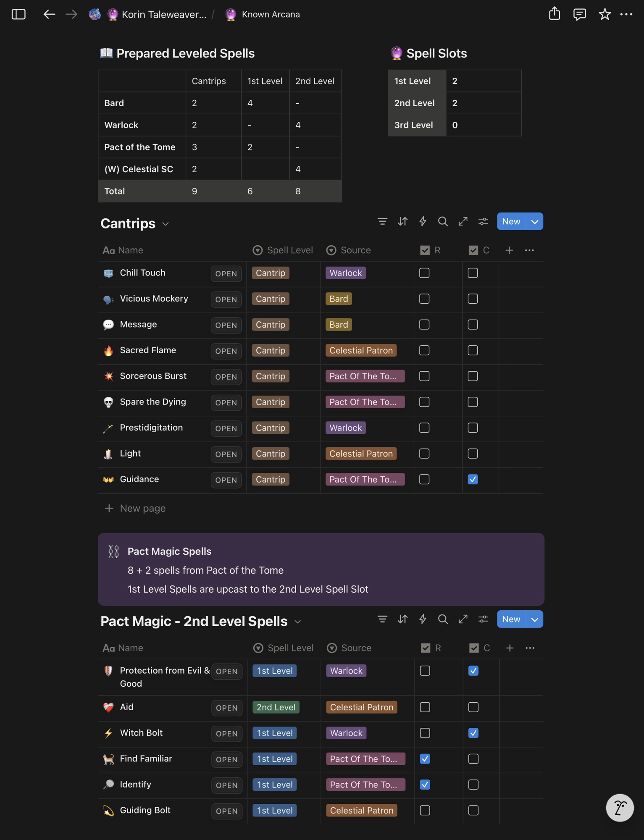Image resolution: width=644 pixels, height=840 pixels.
Task: Click sort icon in Cantrips toolbar
Action: [402, 221]
